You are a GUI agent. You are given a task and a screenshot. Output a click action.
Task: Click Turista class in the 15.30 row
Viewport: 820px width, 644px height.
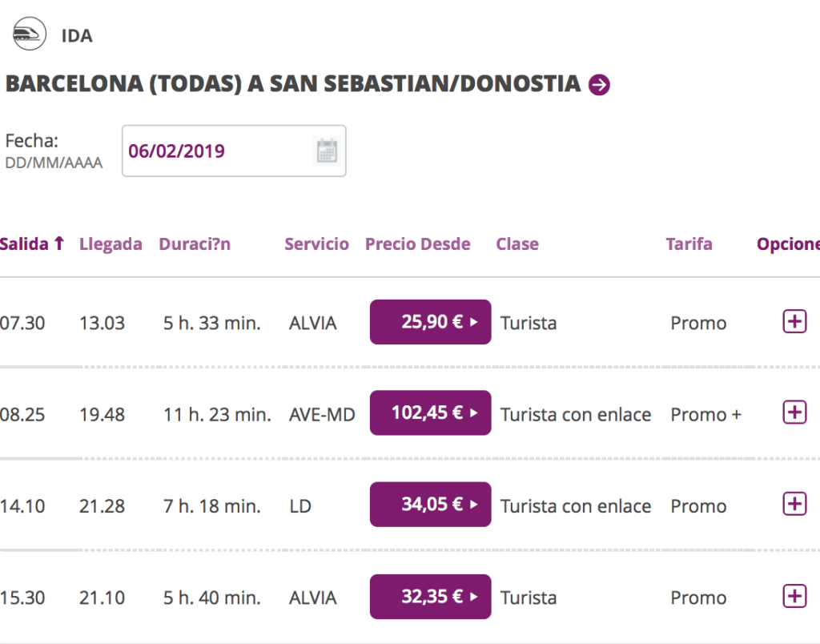tap(529, 598)
